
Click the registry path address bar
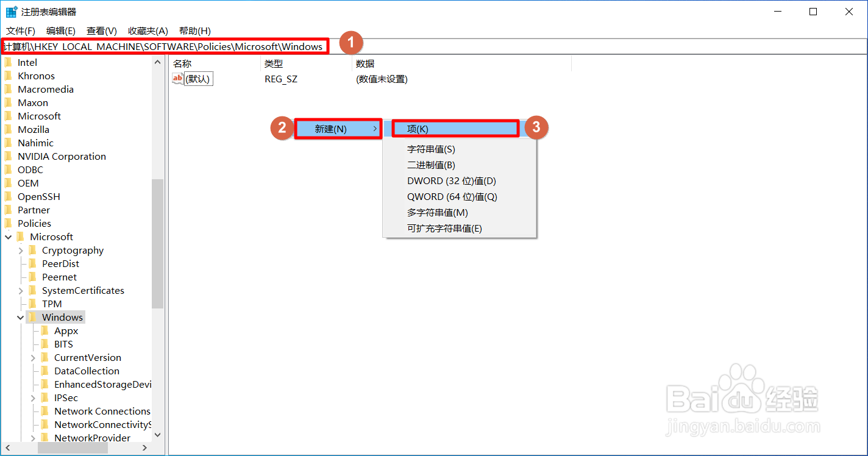(165, 46)
